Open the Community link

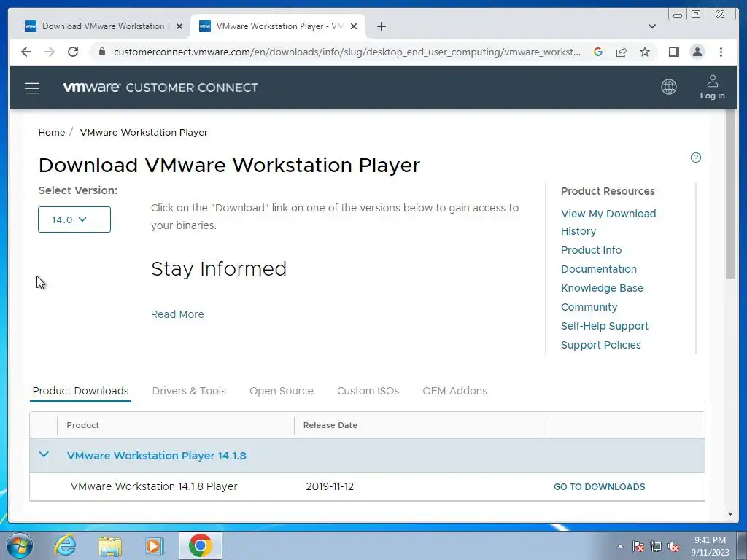click(x=589, y=307)
